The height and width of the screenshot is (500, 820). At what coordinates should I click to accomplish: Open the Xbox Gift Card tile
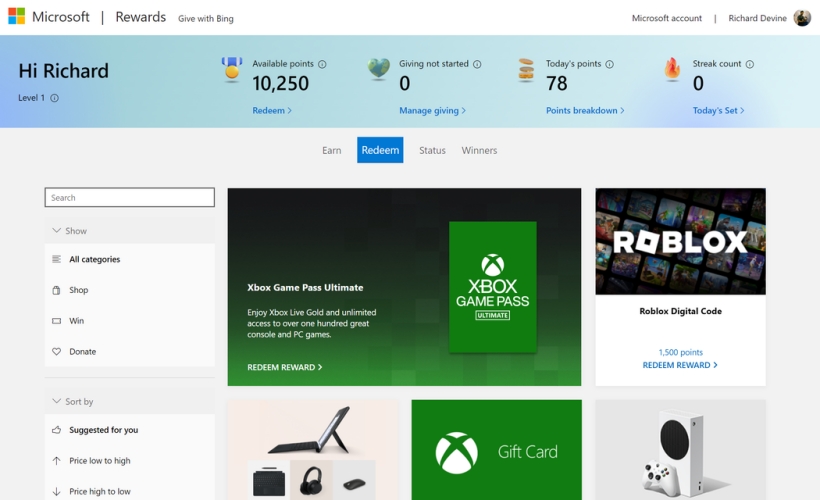(496, 450)
